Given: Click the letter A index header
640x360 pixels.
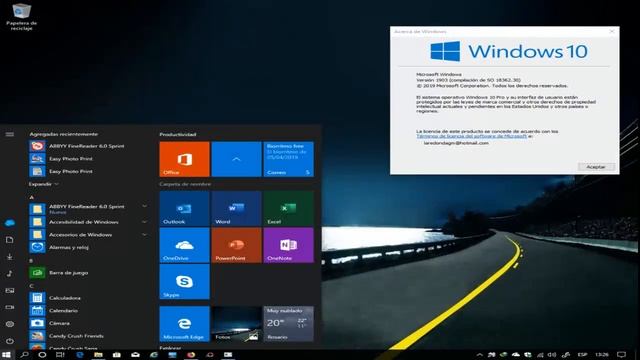Looking at the screenshot, I should tap(31, 197).
